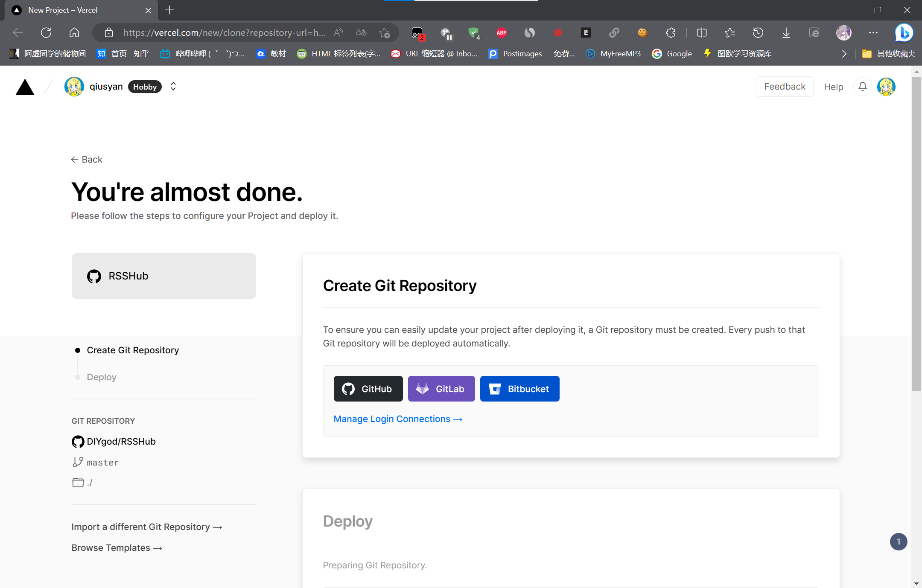Open the Postimages bookmark
The height and width of the screenshot is (588, 922).
531,53
